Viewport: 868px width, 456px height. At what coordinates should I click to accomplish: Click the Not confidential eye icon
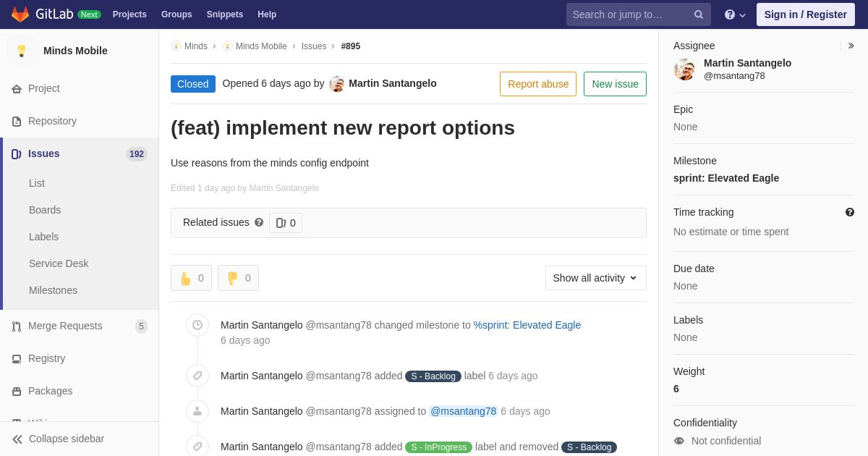[679, 441]
